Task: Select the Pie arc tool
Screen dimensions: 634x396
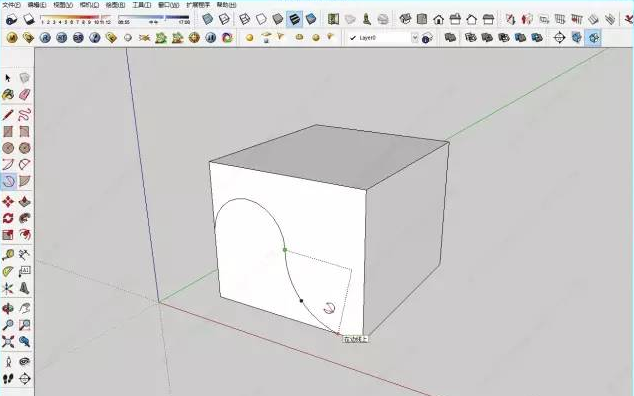Action: tap(24, 181)
